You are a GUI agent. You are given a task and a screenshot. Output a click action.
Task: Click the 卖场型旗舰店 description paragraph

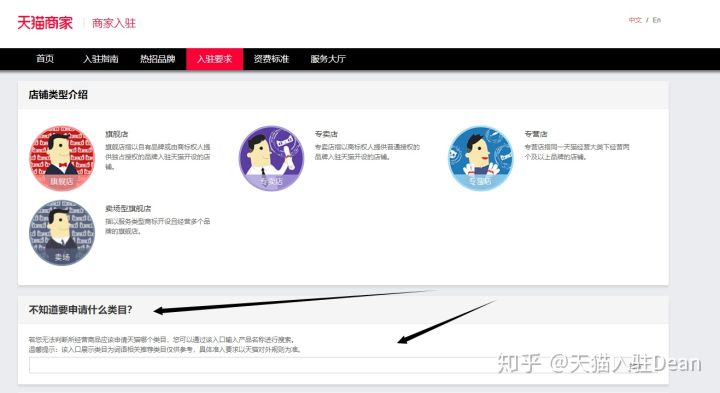(158, 226)
